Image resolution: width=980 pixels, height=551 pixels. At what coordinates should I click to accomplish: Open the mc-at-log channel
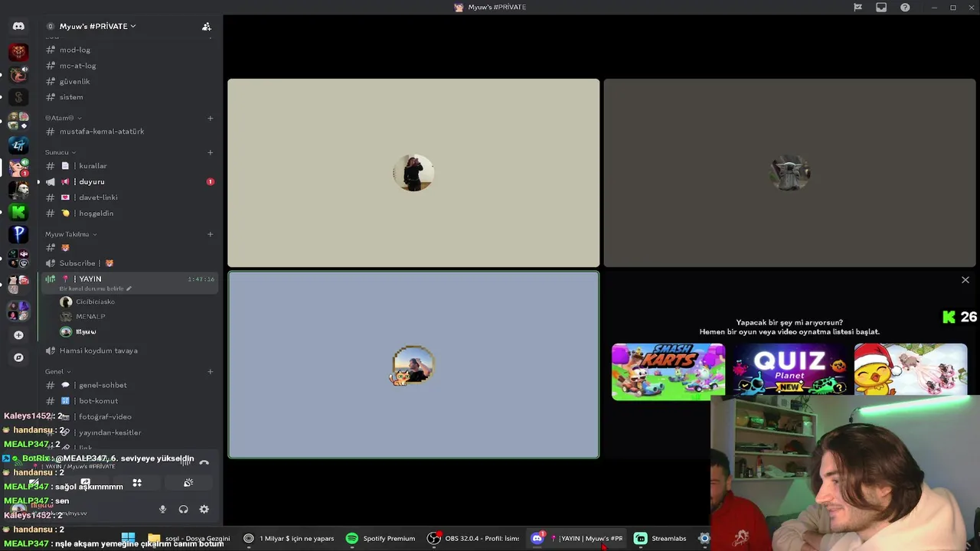130,66
